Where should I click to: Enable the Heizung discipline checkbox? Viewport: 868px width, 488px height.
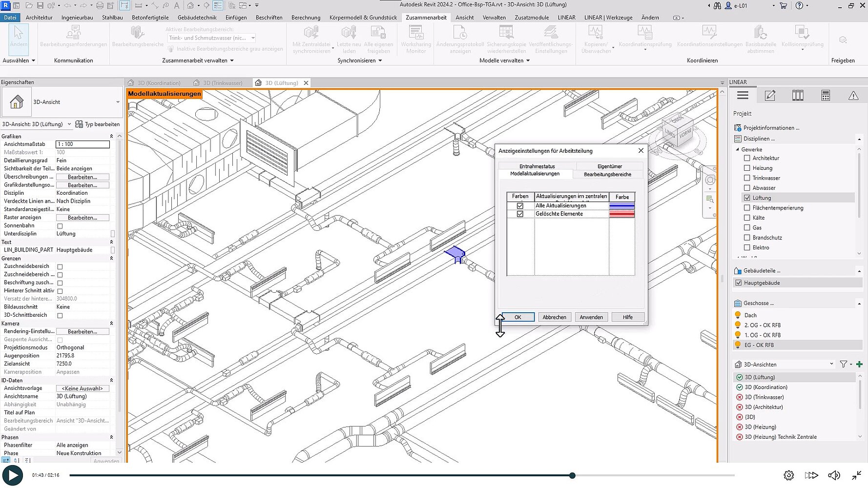point(747,168)
